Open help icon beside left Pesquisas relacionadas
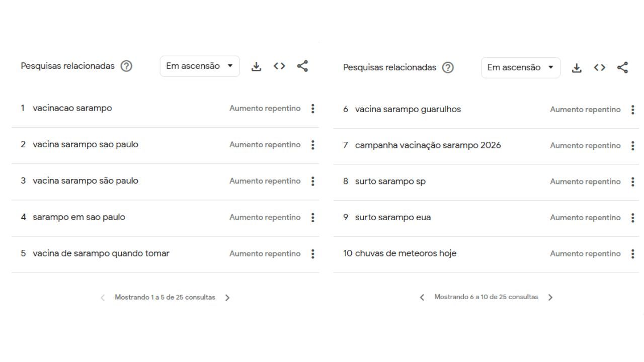 pos(127,66)
